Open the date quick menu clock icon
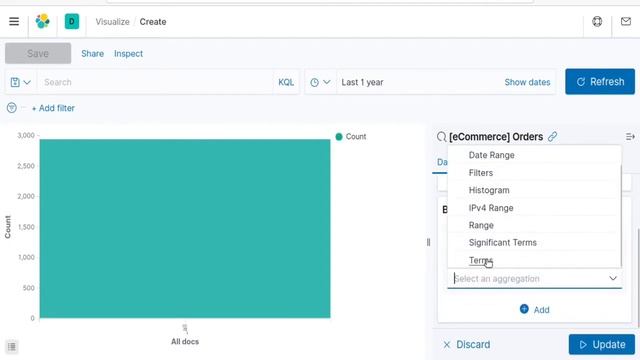This screenshot has height=360, width=640. click(320, 82)
